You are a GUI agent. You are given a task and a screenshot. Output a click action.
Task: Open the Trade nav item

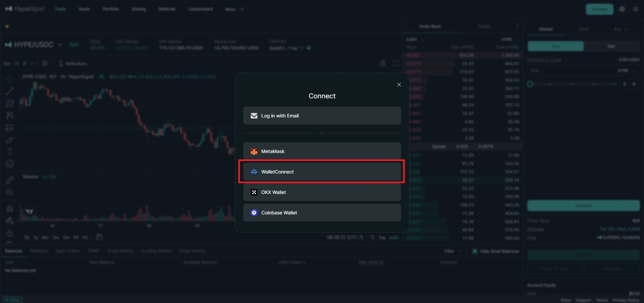coord(60,9)
